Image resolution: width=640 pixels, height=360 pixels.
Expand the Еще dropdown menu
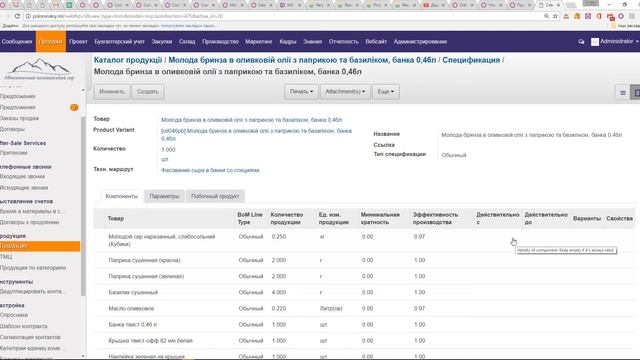coord(386,91)
